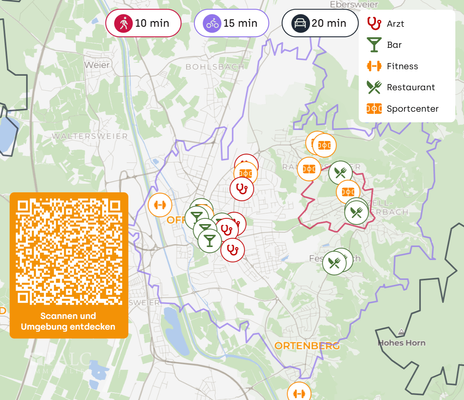Viewport: 464px width, 400px height.
Task: Toggle the 15 min cycling isochrone
Action: tap(231, 23)
